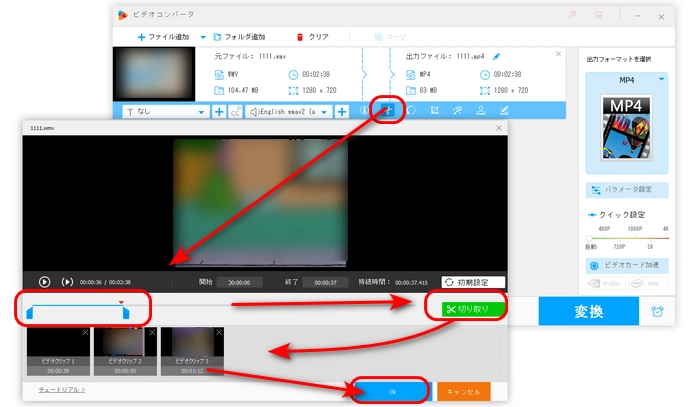The image size is (700, 407).
Task: Click the subtitle edit icon at the toolbar end
Action: coord(504,110)
